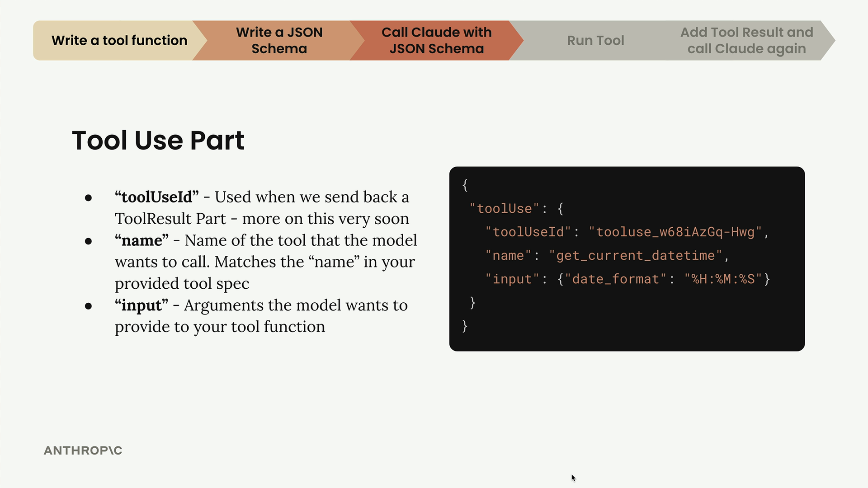
Task: Click the 'provide to your tool function' line
Action: 220,327
